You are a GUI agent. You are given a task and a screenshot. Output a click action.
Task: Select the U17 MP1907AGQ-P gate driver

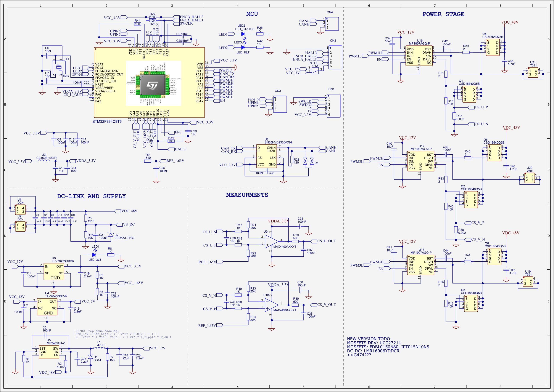[x=421, y=161]
